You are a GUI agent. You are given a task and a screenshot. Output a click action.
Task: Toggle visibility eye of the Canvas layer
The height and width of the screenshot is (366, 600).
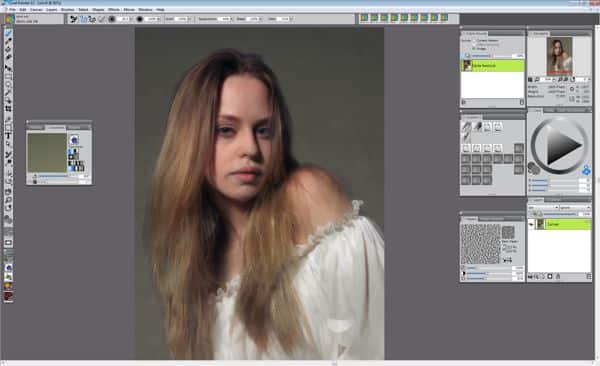click(x=531, y=224)
